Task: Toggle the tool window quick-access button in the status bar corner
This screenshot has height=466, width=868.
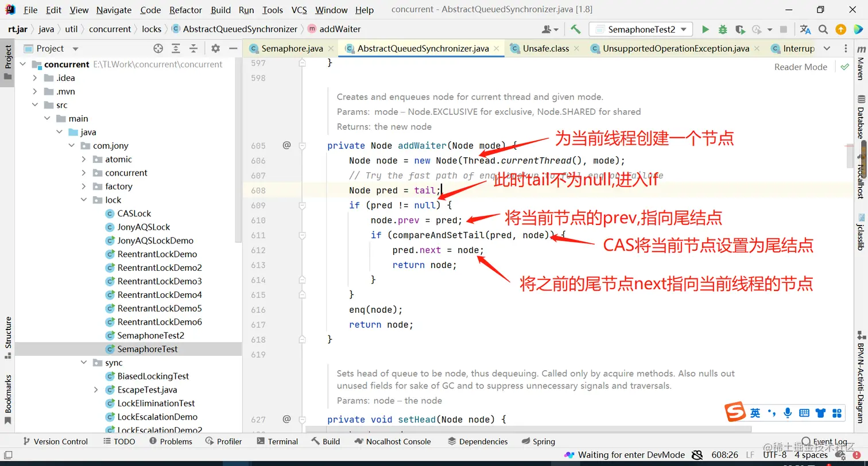Action: coord(8,455)
